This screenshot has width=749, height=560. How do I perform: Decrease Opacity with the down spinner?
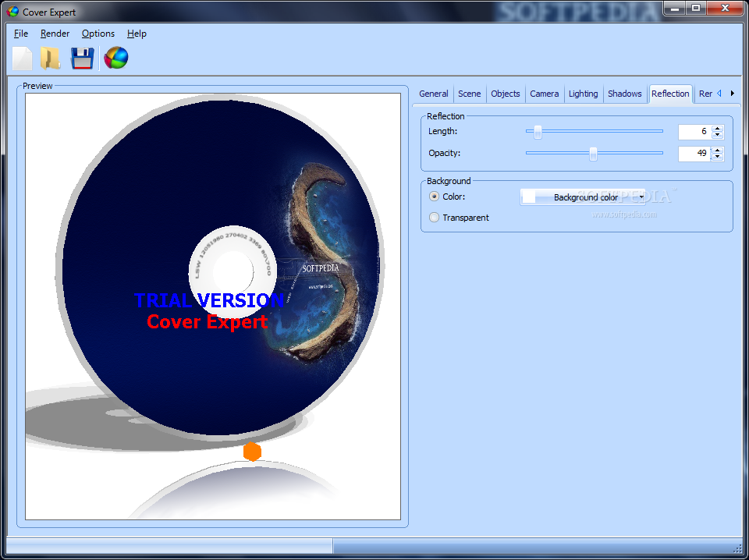(718, 158)
